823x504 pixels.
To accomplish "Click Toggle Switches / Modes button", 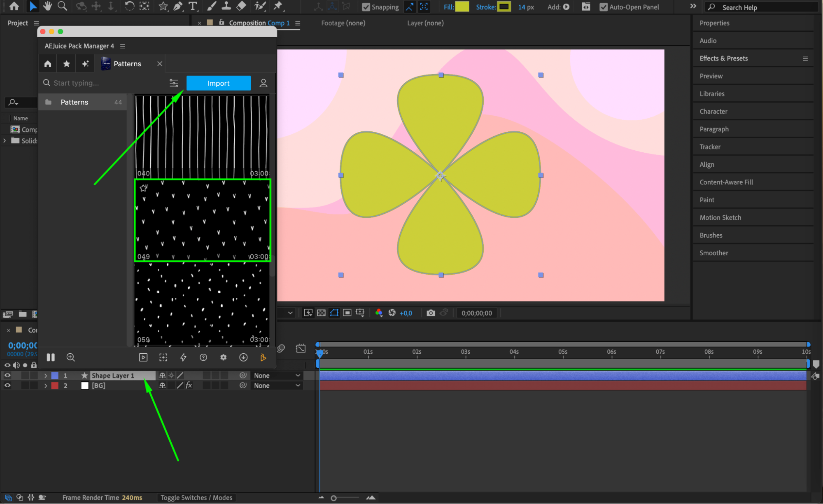I will 196,497.
